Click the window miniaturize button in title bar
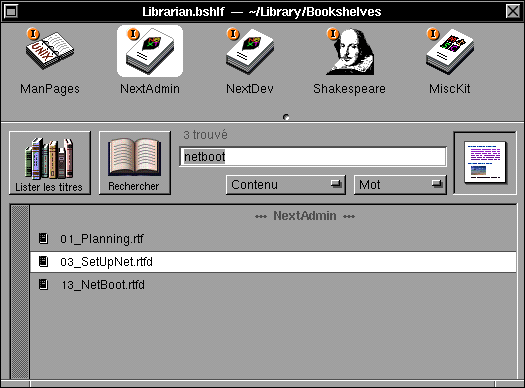525x388 pixels. [x=11, y=11]
